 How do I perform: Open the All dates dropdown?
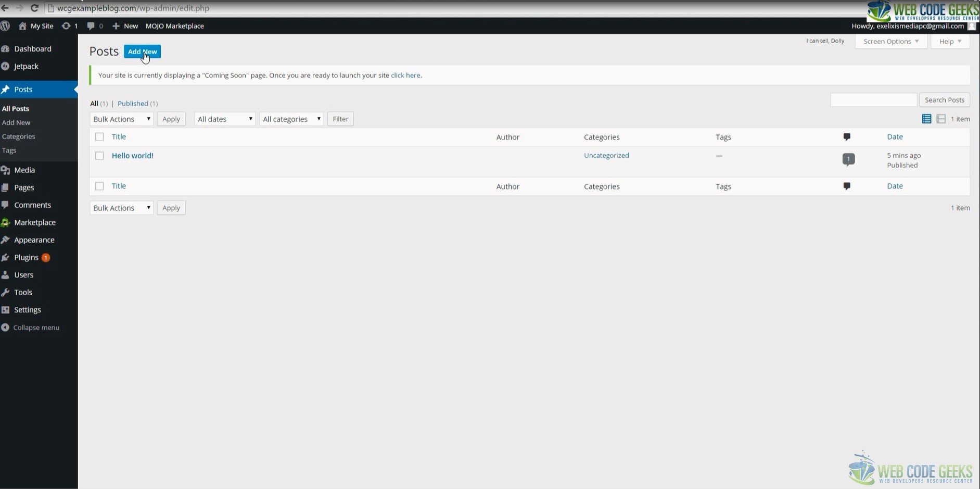[x=225, y=119]
